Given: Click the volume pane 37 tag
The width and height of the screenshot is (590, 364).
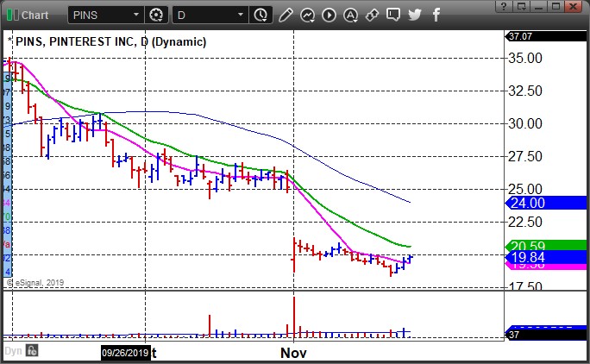Looking at the screenshot, I should pos(546,335).
